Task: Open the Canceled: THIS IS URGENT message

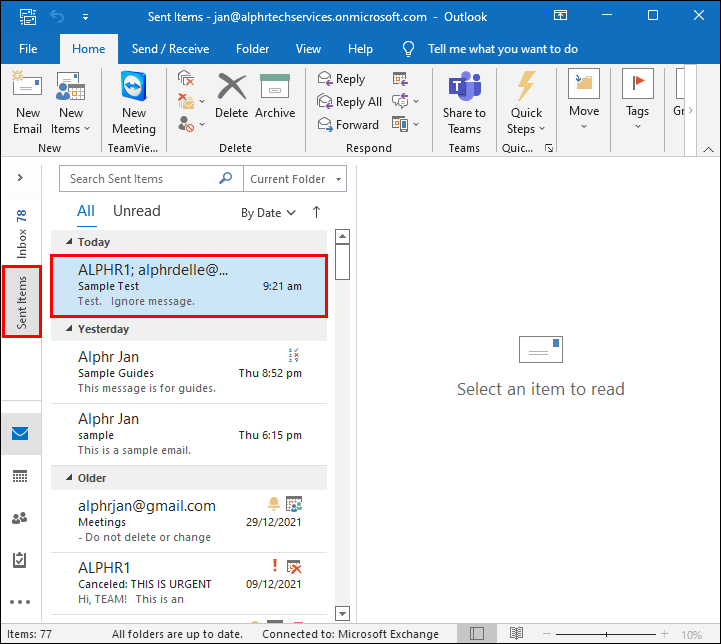Action: 189,584
